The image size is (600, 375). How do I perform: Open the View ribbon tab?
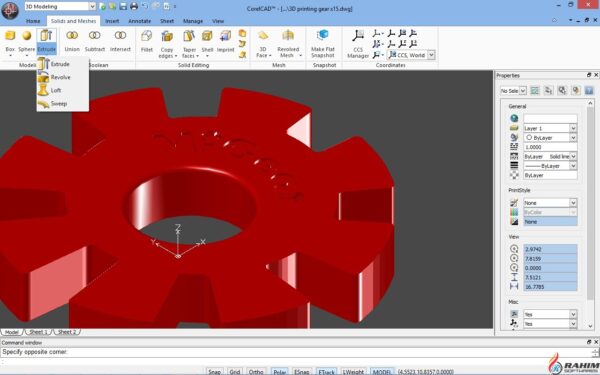[x=218, y=21]
